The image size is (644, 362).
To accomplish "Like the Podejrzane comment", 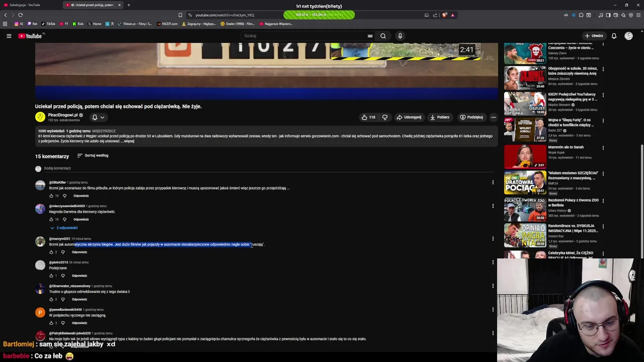I will (x=51, y=276).
